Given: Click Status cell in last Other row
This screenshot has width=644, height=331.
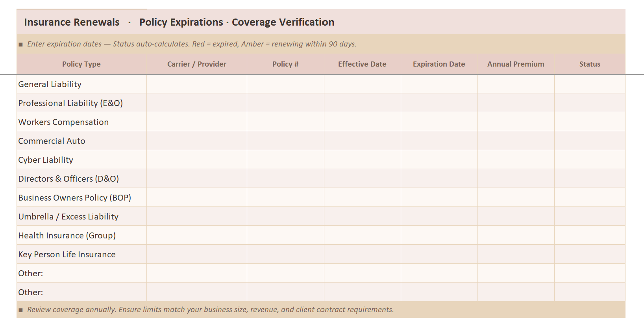Looking at the screenshot, I should [590, 292].
